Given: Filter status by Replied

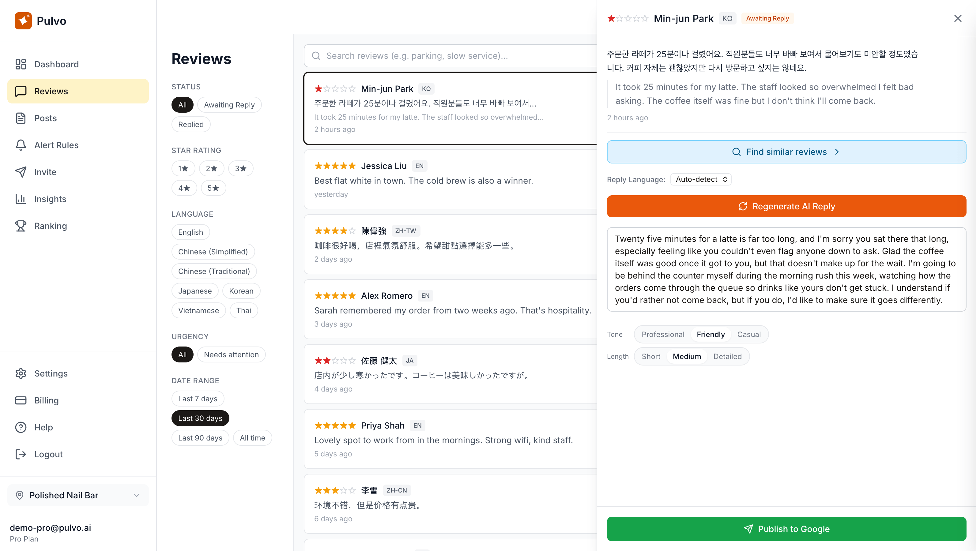Looking at the screenshot, I should coord(191,124).
